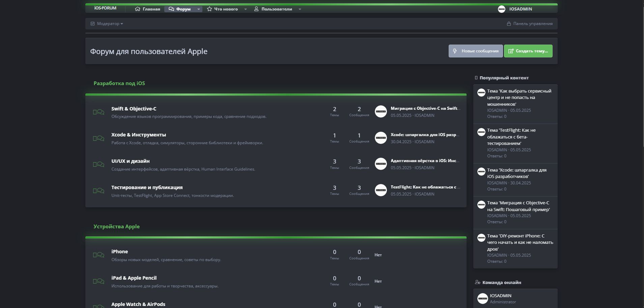Open the Главная home menu item
The width and height of the screenshot is (644, 308).
[147, 9]
